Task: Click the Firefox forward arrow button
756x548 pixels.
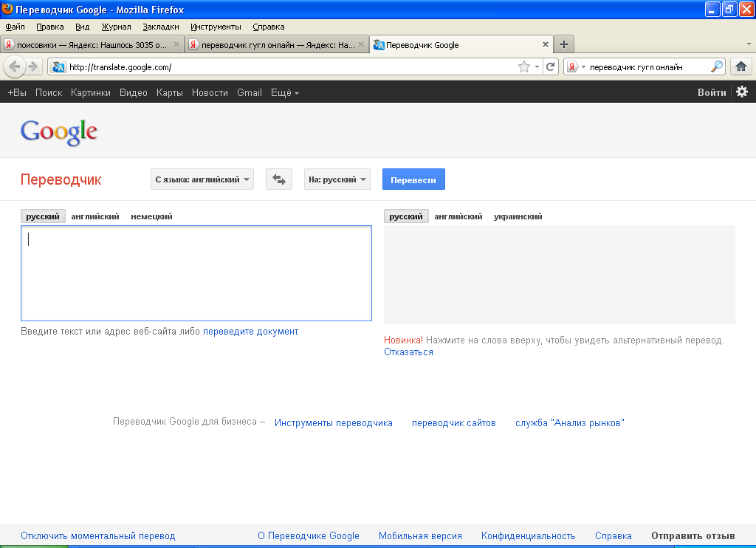Action: 32,66
